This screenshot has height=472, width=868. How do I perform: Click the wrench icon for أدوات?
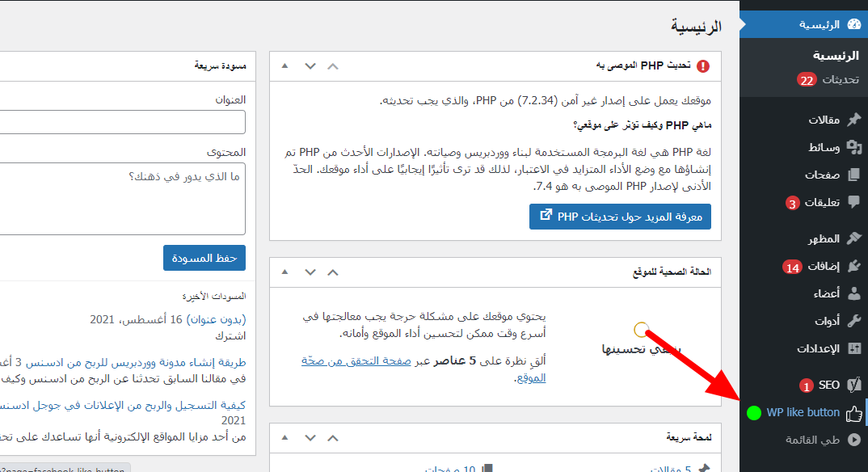coord(854,321)
